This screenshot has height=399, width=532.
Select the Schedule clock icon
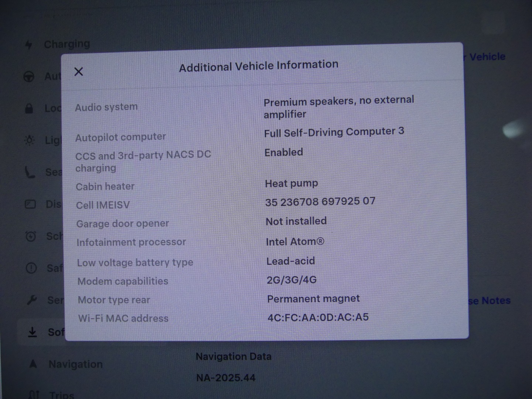(x=31, y=236)
